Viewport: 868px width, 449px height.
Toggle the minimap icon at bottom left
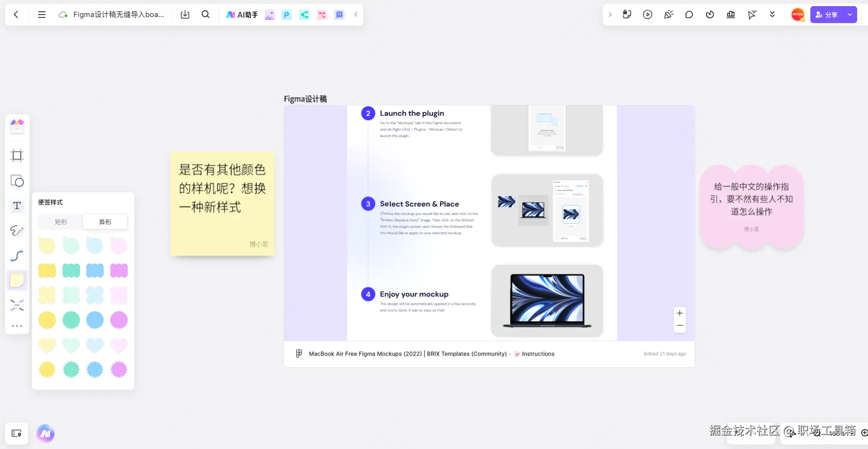coord(17,433)
